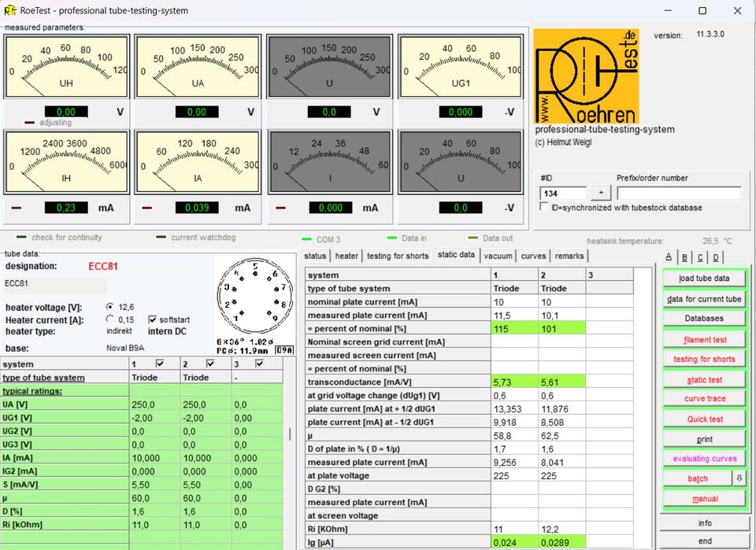Screen dimensions: 756x550
Task: Open batch dropdown arrow button
Action: 739,478
